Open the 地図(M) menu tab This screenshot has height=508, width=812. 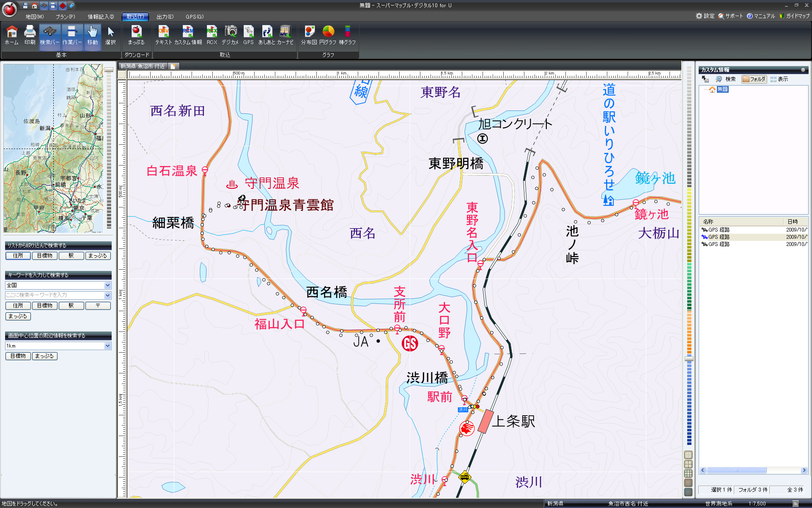[35, 17]
